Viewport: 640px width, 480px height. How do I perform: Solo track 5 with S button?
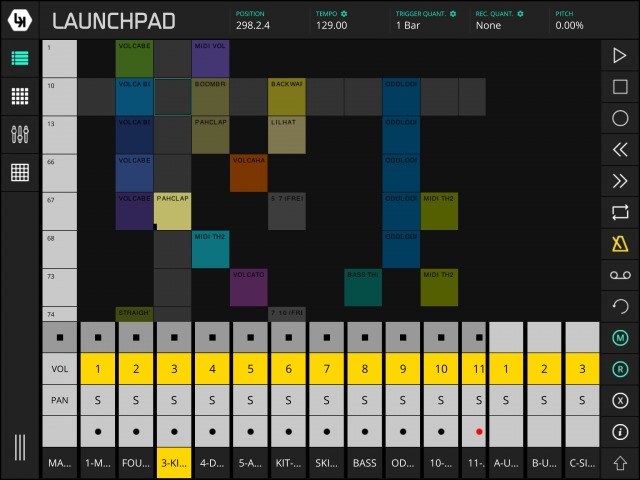[249, 400]
